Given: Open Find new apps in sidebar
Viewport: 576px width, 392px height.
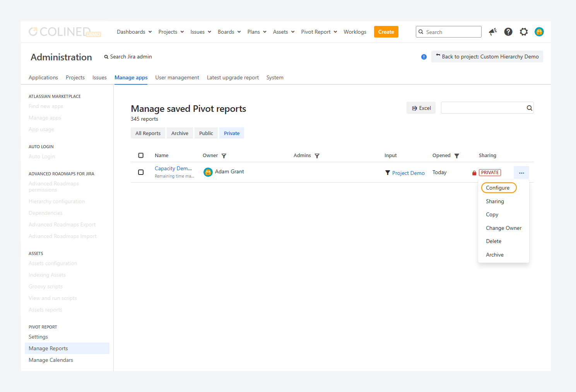Looking at the screenshot, I should [46, 106].
